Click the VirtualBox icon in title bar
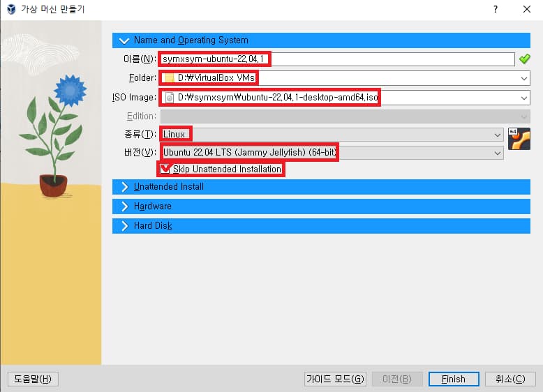This screenshot has width=543, height=392. [11, 9]
